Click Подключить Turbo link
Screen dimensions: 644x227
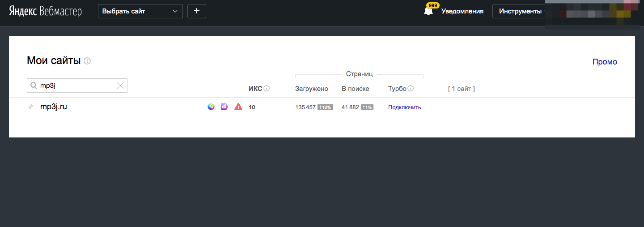tap(405, 107)
